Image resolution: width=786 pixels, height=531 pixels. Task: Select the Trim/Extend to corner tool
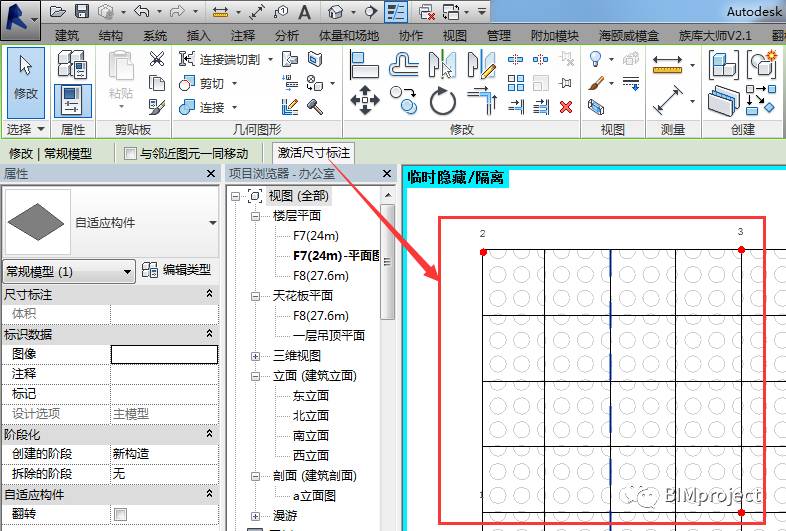click(x=482, y=100)
